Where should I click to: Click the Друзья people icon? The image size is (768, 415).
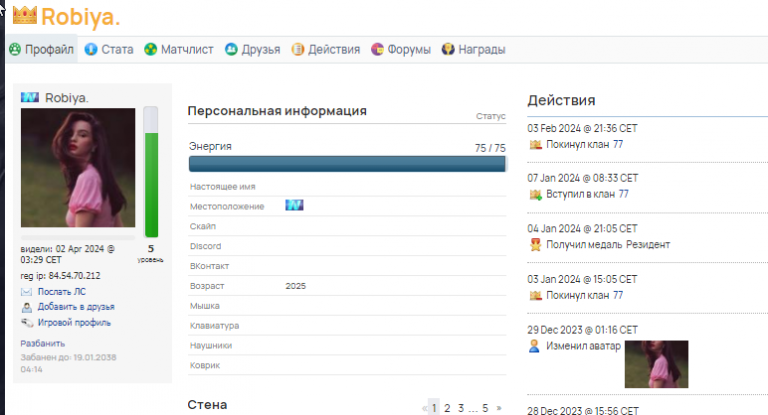click(231, 49)
